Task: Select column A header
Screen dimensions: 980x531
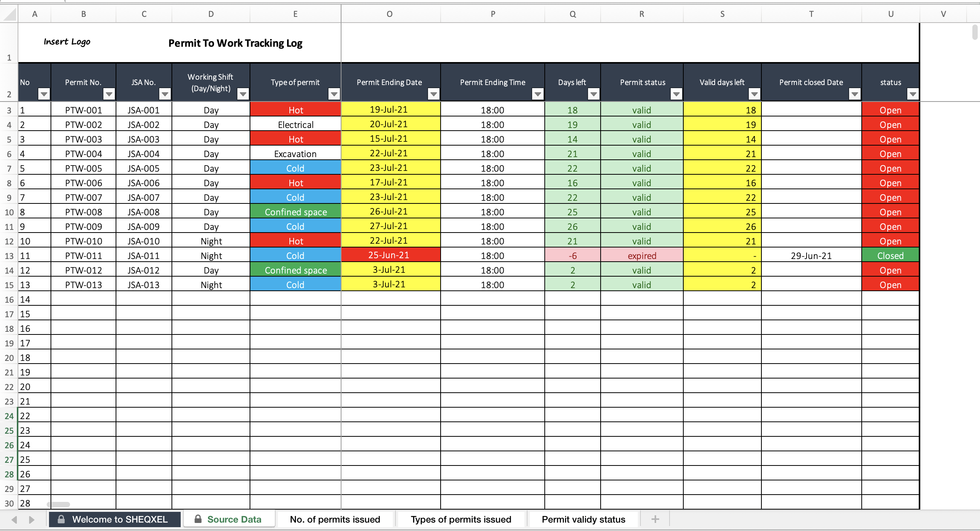Action: tap(34, 14)
